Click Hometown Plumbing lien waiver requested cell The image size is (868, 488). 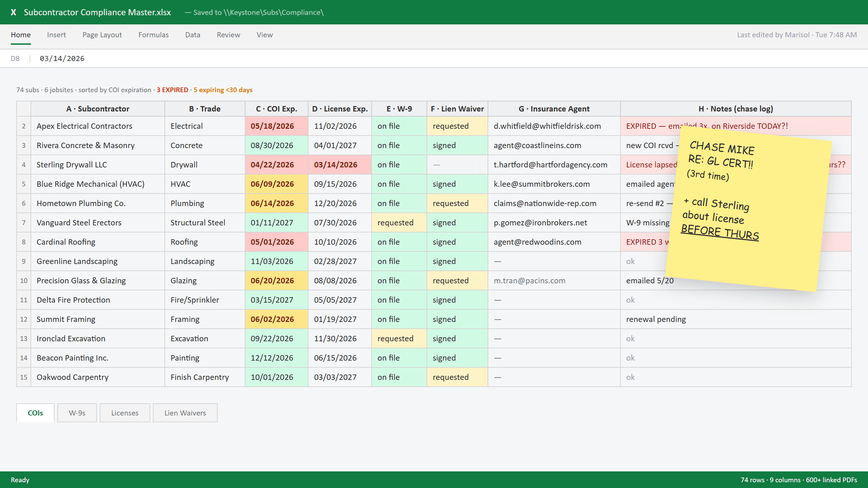pyautogui.click(x=457, y=203)
